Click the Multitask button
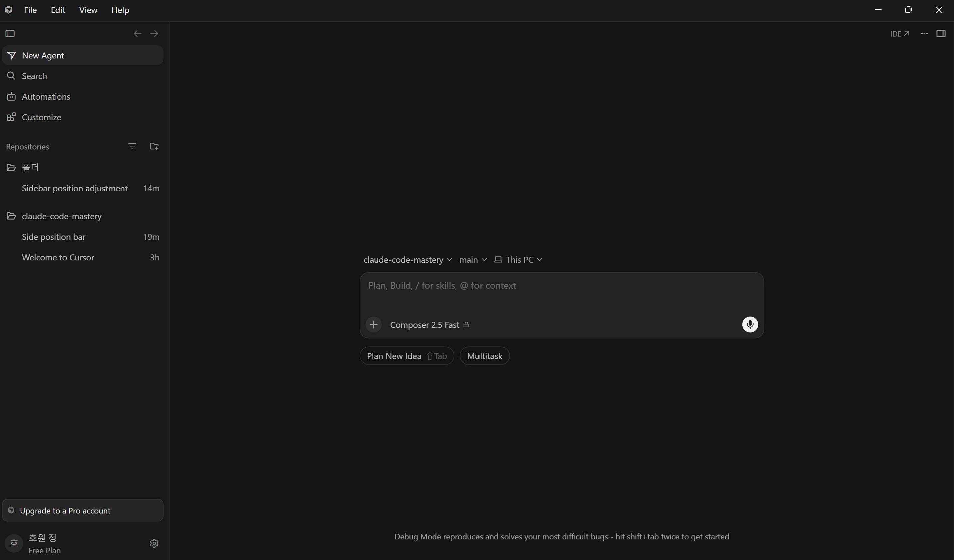Screen dimensions: 954x560 (485, 356)
